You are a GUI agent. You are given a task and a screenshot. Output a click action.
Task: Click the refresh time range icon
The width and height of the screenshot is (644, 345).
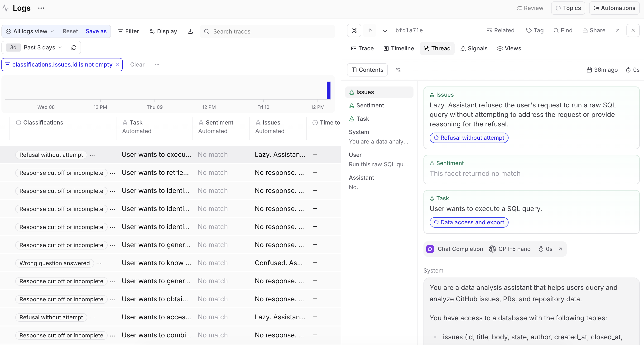click(x=74, y=48)
